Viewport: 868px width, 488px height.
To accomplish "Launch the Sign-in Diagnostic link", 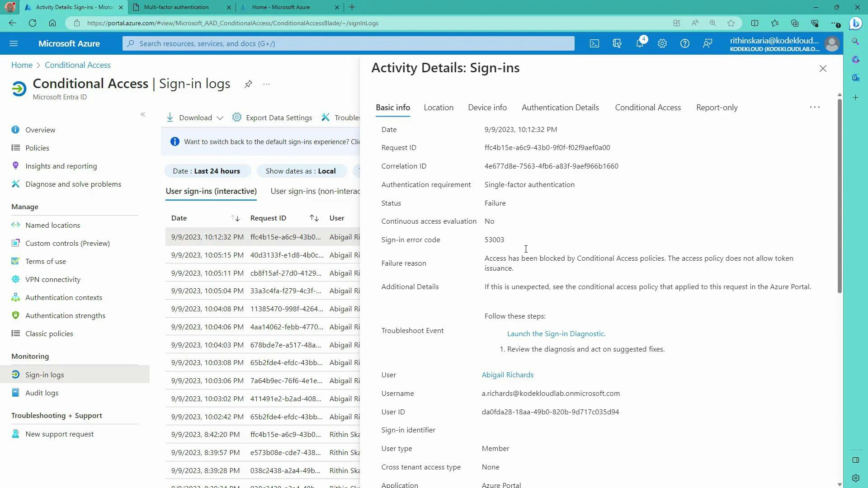I will tap(556, 333).
